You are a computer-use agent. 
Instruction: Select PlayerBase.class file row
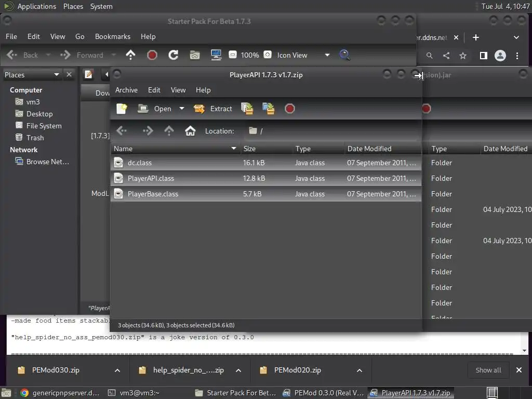[266, 194]
